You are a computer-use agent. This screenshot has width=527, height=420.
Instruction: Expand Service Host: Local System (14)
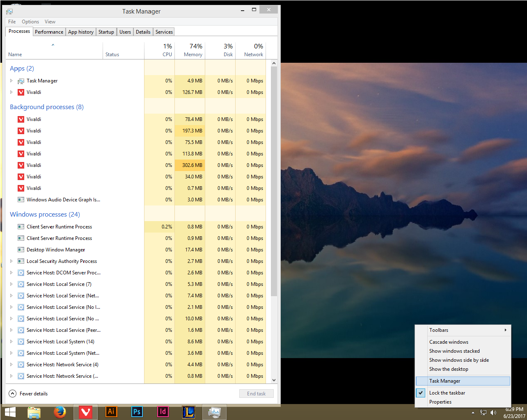pyautogui.click(x=11, y=342)
